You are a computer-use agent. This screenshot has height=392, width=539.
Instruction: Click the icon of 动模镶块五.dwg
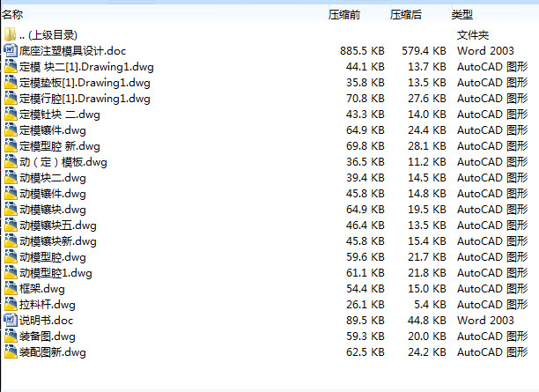pos(11,225)
